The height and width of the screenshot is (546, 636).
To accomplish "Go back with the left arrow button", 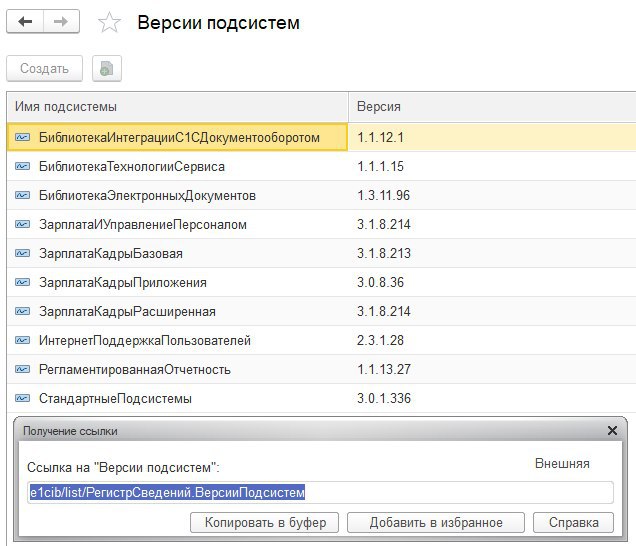I will pos(25,21).
